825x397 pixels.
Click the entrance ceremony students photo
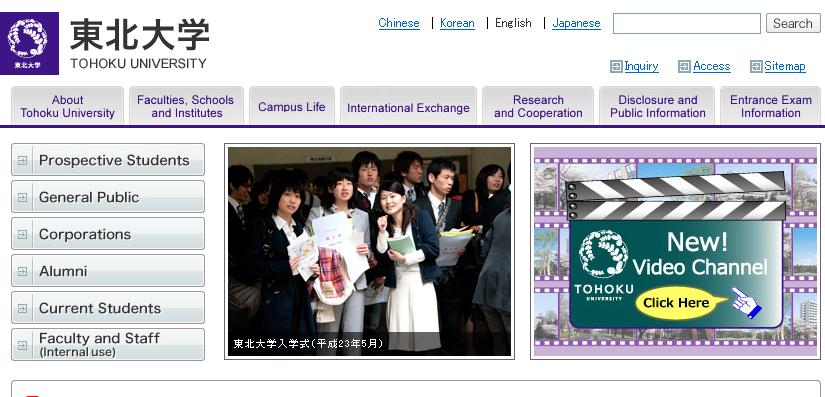tap(369, 251)
